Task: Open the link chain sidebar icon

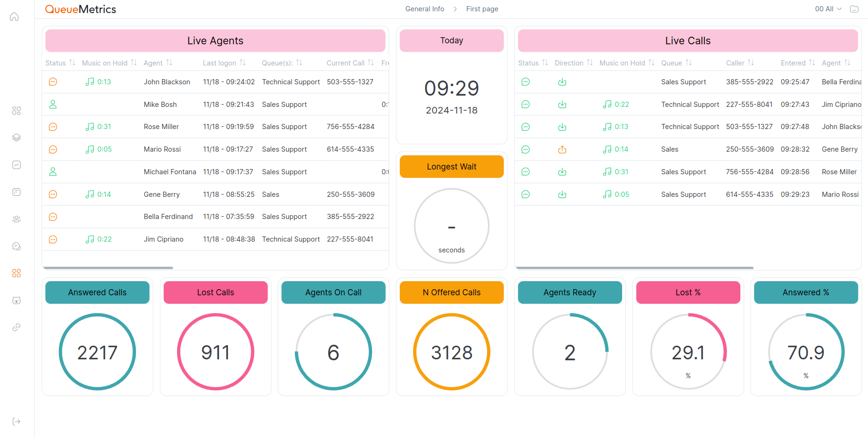Action: click(x=16, y=327)
